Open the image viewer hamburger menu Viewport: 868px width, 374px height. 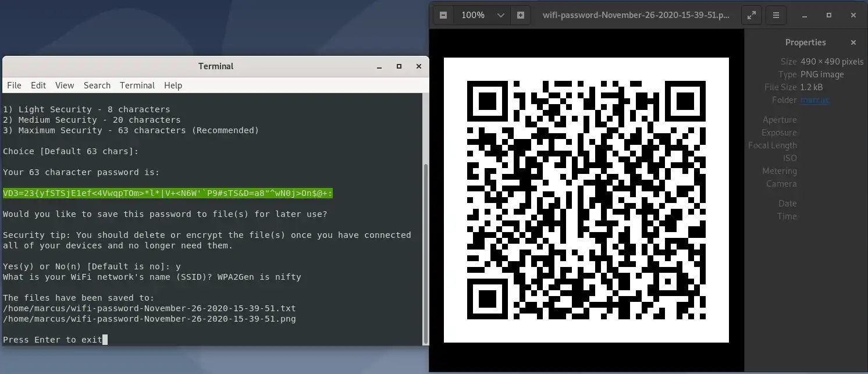pyautogui.click(x=776, y=15)
